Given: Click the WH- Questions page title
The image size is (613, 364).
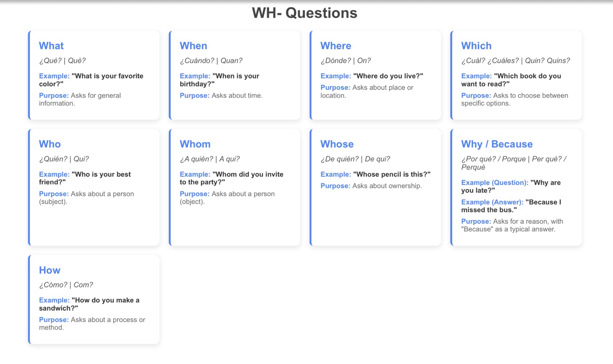Looking at the screenshot, I should pos(304,13).
